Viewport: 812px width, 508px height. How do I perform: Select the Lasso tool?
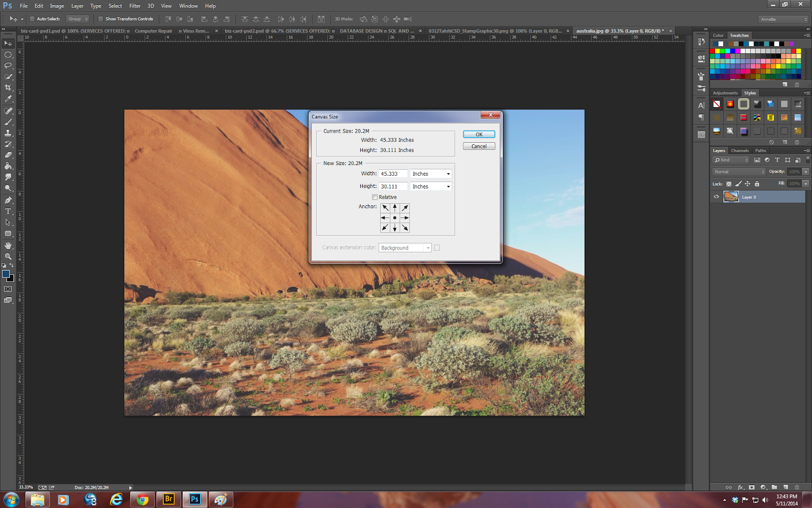[x=8, y=66]
